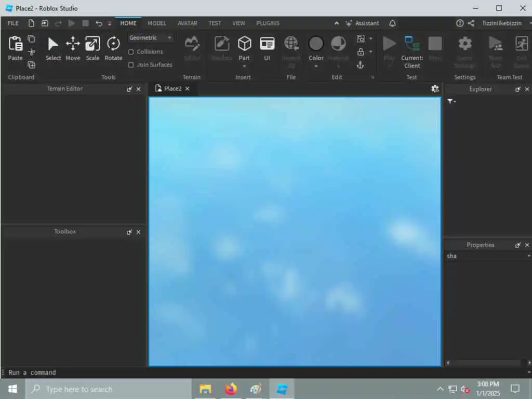Click the Group icon in Edit section

point(361,38)
